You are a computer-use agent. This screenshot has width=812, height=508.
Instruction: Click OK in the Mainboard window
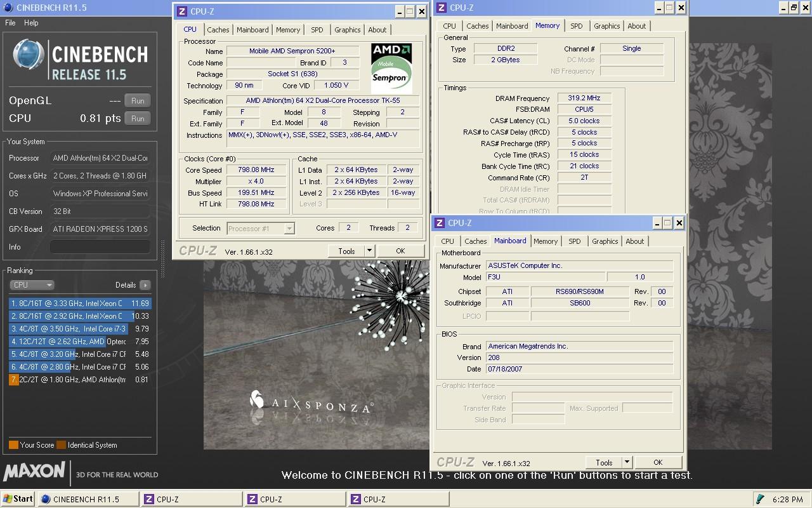pos(658,462)
